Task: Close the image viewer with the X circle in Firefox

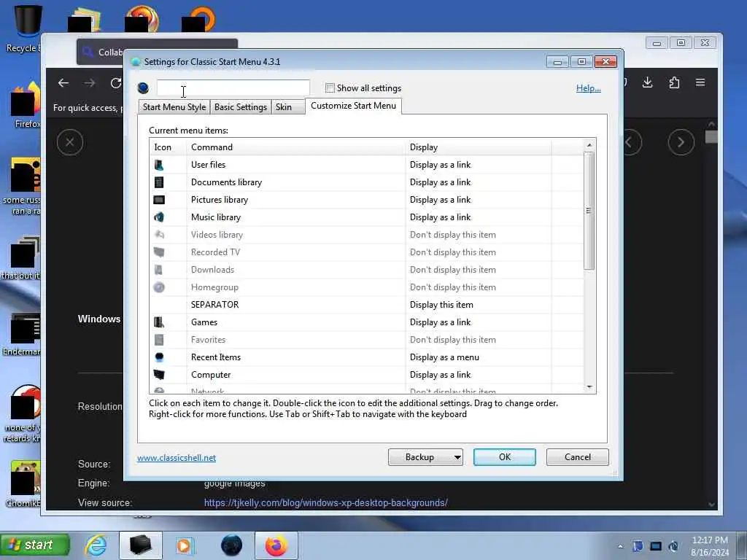Action: [70, 142]
